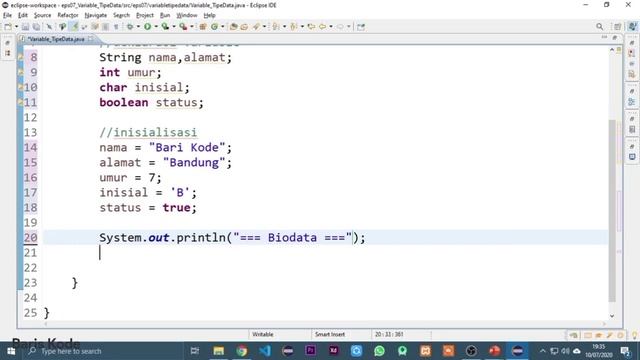Click the warning marker on line 8
640x360 pixels.
tap(20, 57)
